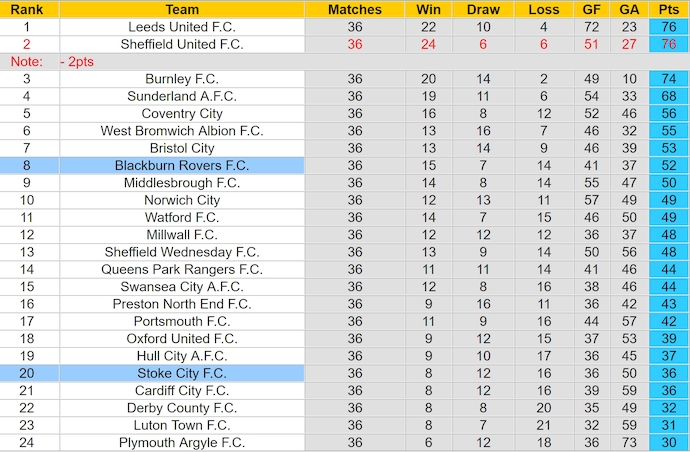Click the GF column header
Viewport: 690px width, 452px height.
coord(592,9)
